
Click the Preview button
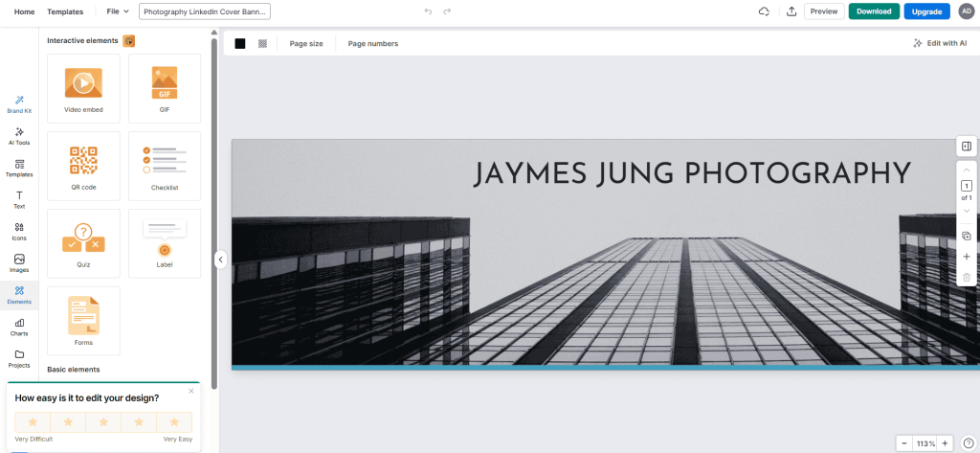click(x=824, y=11)
